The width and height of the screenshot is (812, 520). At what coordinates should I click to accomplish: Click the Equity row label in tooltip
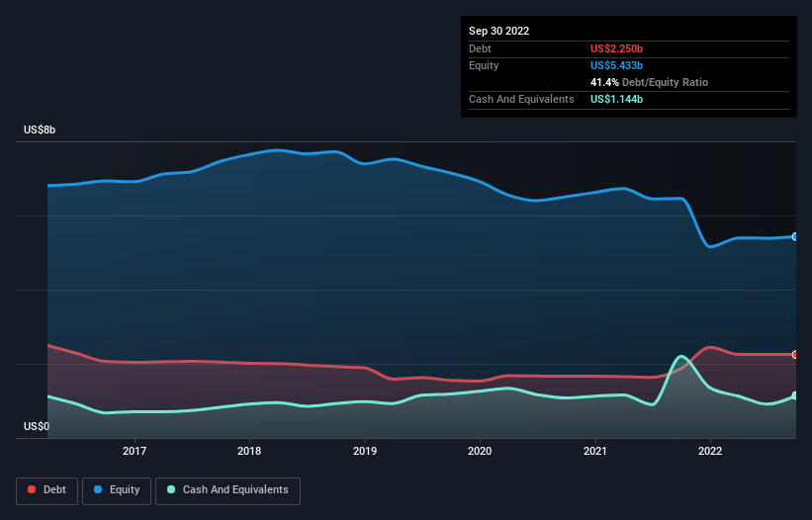[x=484, y=65]
